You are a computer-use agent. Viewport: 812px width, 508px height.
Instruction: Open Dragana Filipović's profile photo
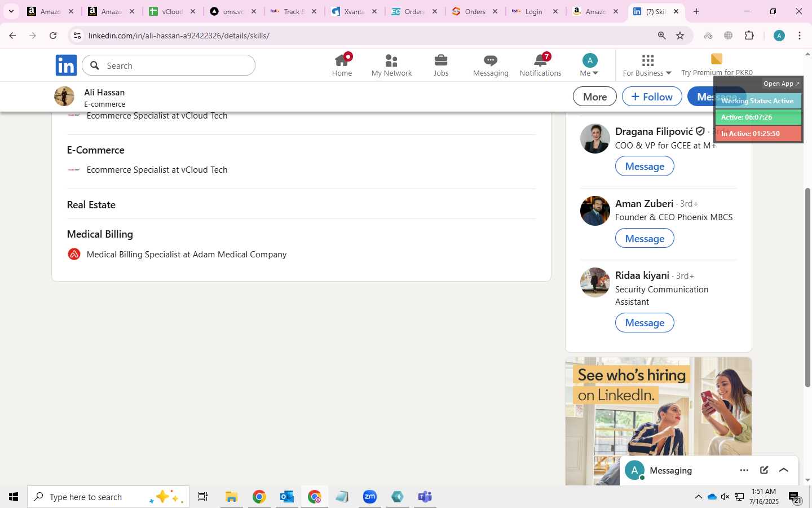click(595, 138)
